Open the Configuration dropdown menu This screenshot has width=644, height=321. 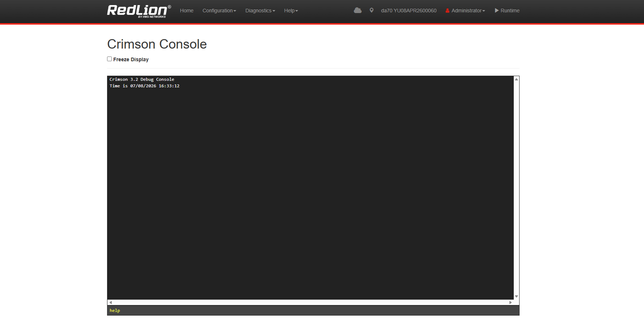point(219,11)
